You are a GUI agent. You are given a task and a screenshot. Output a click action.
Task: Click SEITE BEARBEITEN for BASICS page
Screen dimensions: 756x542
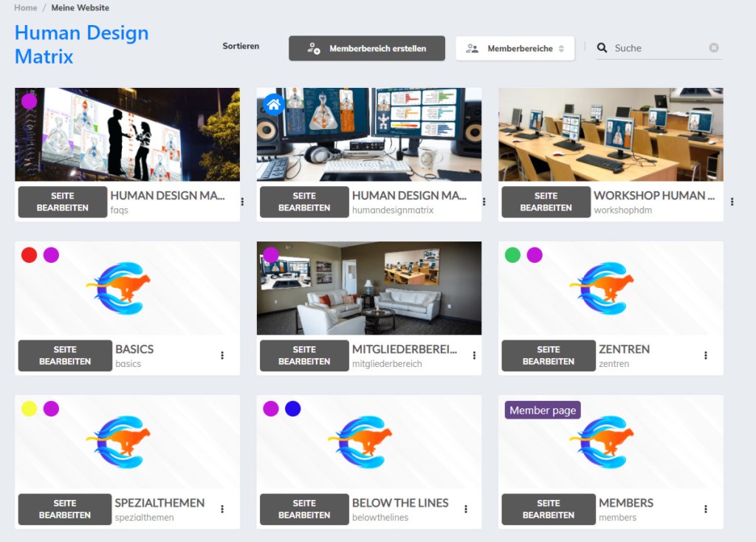pos(65,355)
